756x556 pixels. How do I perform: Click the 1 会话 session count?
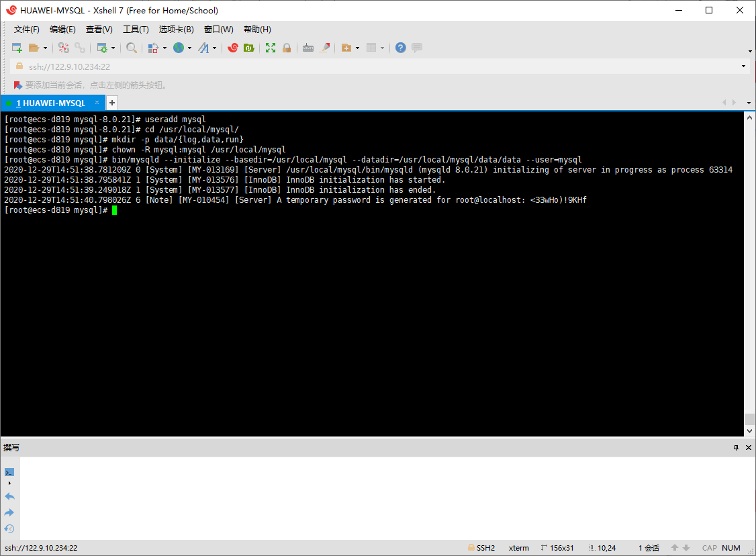coord(649,548)
